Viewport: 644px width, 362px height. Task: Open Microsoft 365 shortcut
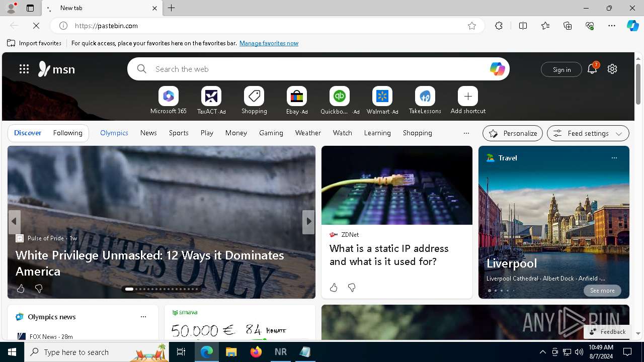tap(169, 101)
